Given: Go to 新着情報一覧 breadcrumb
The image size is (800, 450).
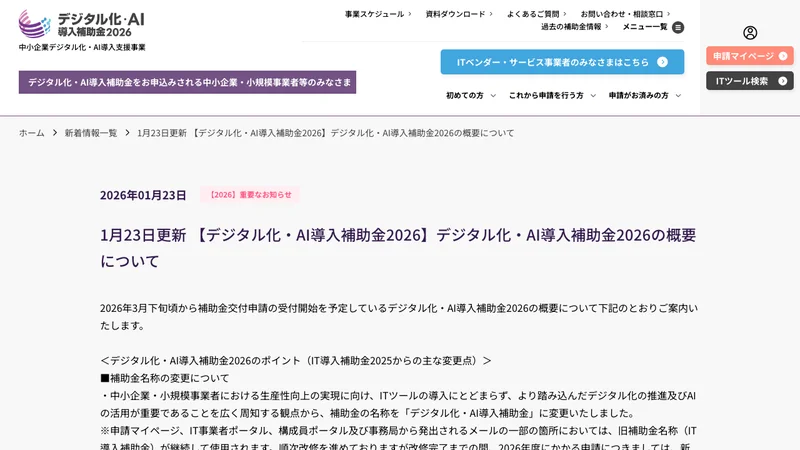Looking at the screenshot, I should pos(91,133).
